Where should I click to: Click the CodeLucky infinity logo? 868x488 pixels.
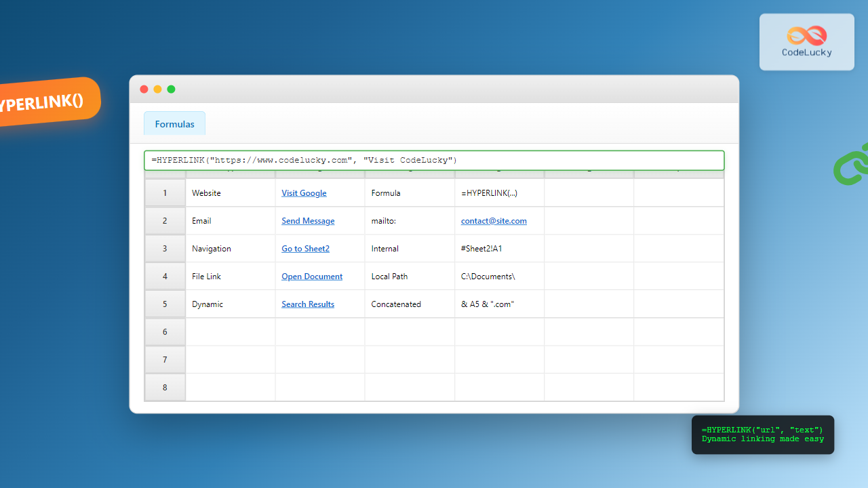coord(806,35)
